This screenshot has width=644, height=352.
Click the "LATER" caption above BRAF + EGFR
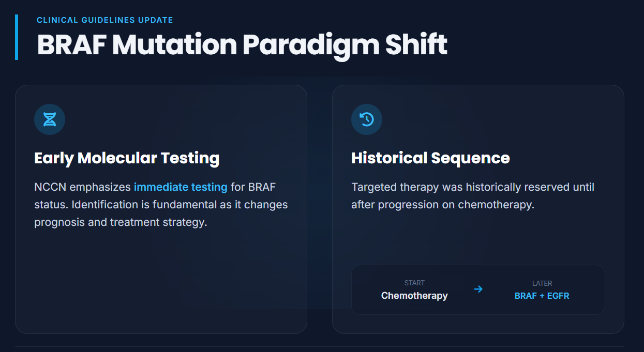click(542, 283)
